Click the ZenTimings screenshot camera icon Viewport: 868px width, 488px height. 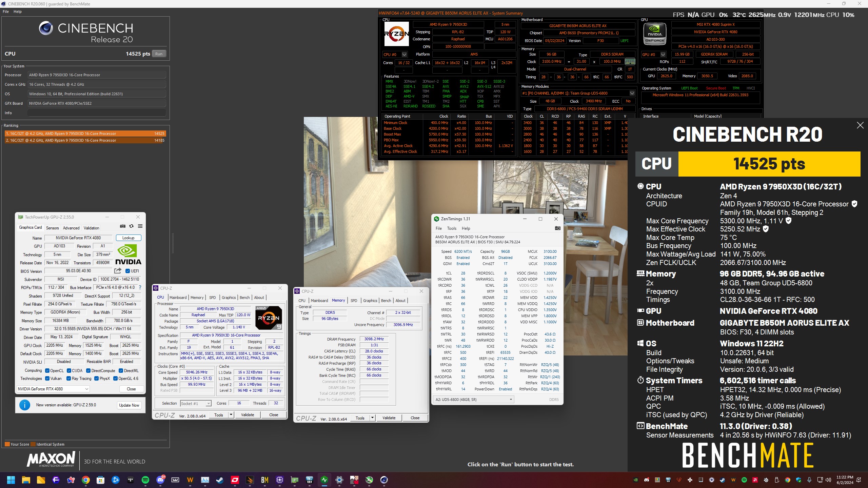[x=557, y=228]
